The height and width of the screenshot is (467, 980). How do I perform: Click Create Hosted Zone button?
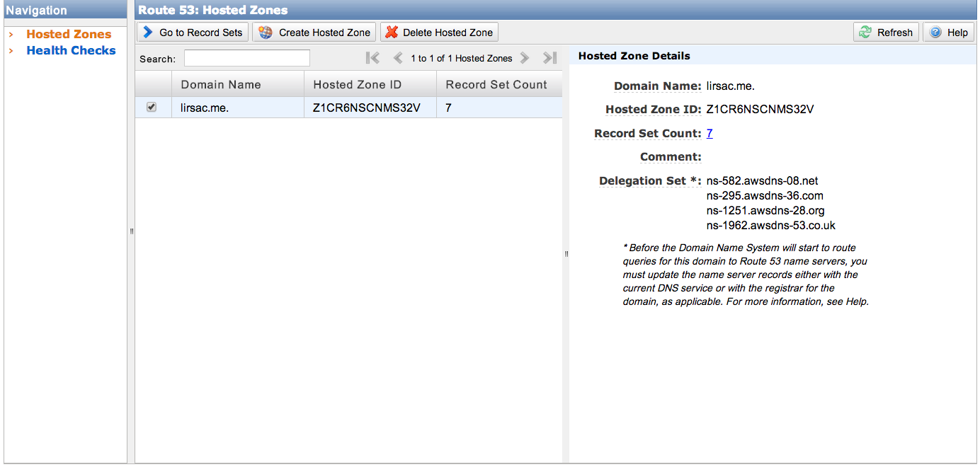[314, 33]
